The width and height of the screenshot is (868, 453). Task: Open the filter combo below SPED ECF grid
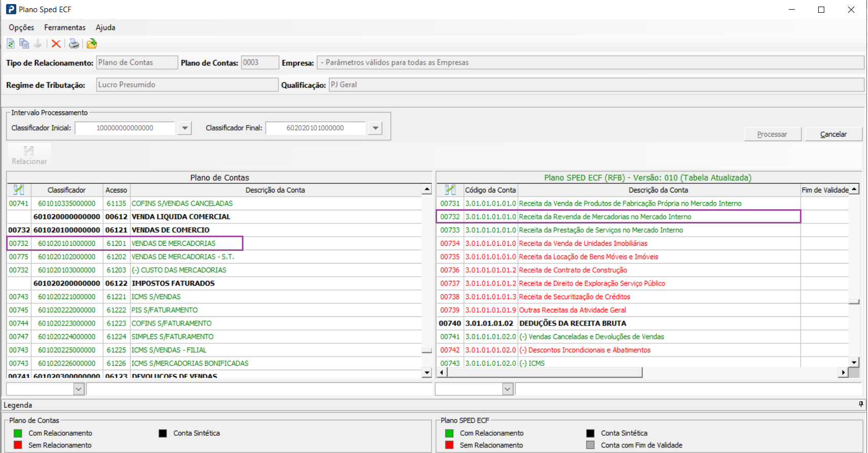pyautogui.click(x=508, y=389)
